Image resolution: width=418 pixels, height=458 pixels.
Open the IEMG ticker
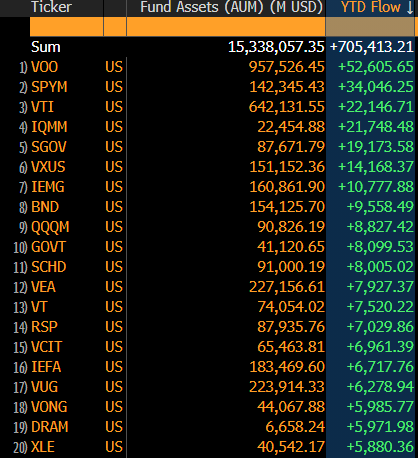pyautogui.click(x=48, y=187)
